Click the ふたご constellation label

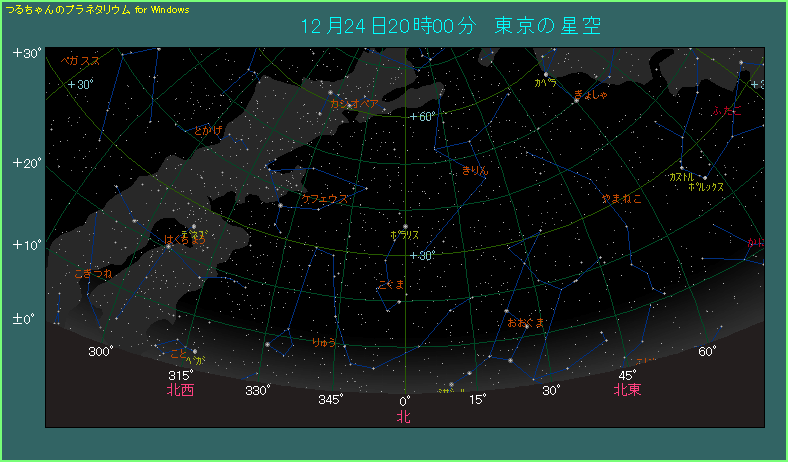727,111
